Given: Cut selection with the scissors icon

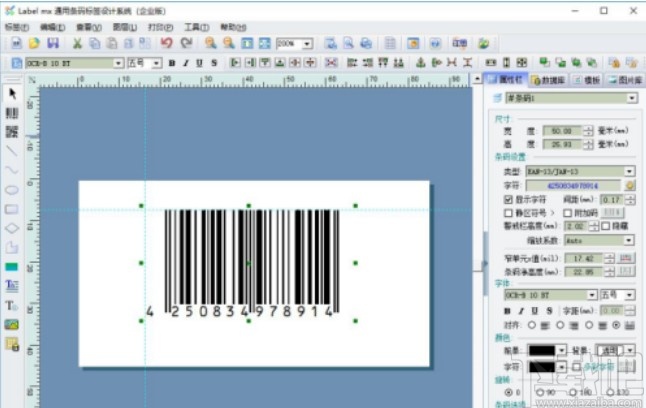Looking at the screenshot, I should click(77, 43).
